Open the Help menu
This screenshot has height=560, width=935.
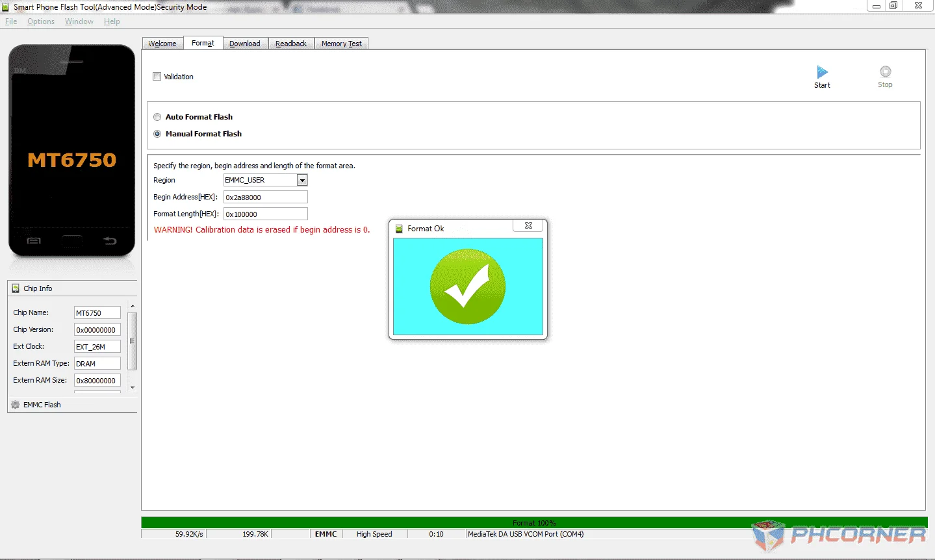click(x=112, y=21)
